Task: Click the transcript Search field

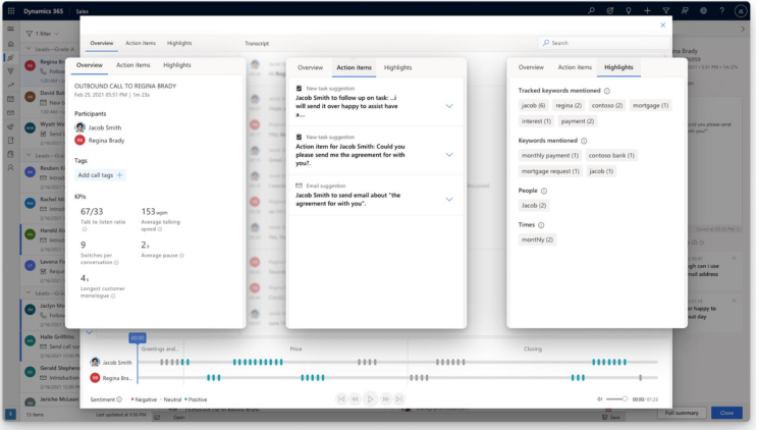Action: pyautogui.click(x=600, y=43)
